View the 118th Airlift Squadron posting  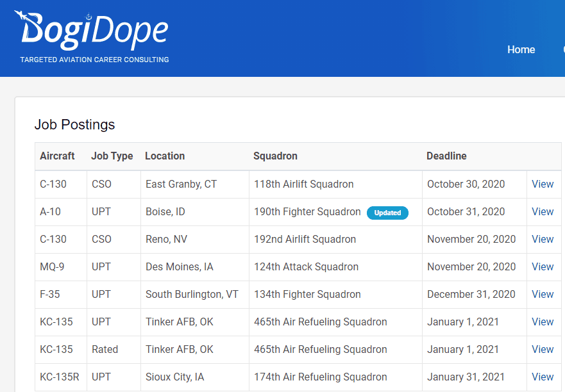click(x=543, y=184)
